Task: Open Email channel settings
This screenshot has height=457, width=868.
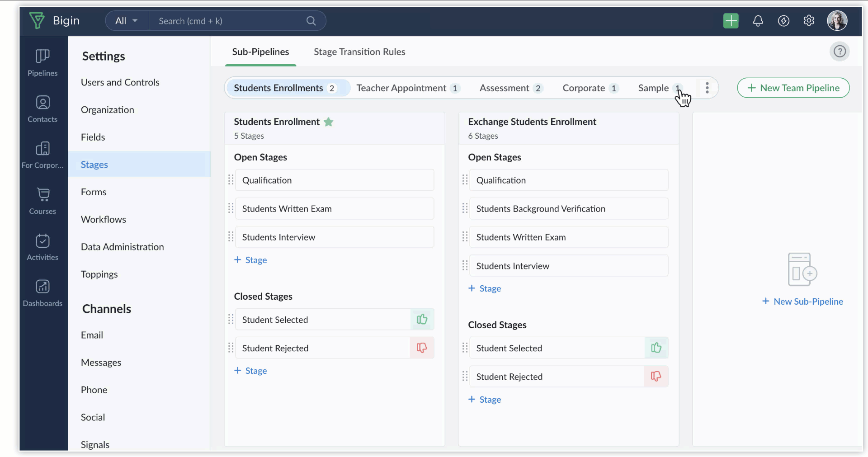Action: point(92,335)
